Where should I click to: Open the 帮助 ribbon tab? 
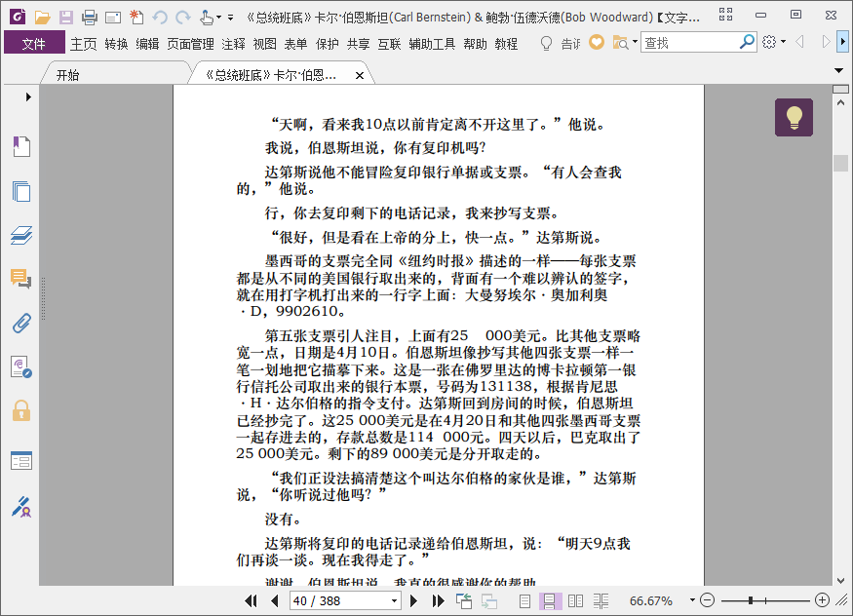point(475,44)
